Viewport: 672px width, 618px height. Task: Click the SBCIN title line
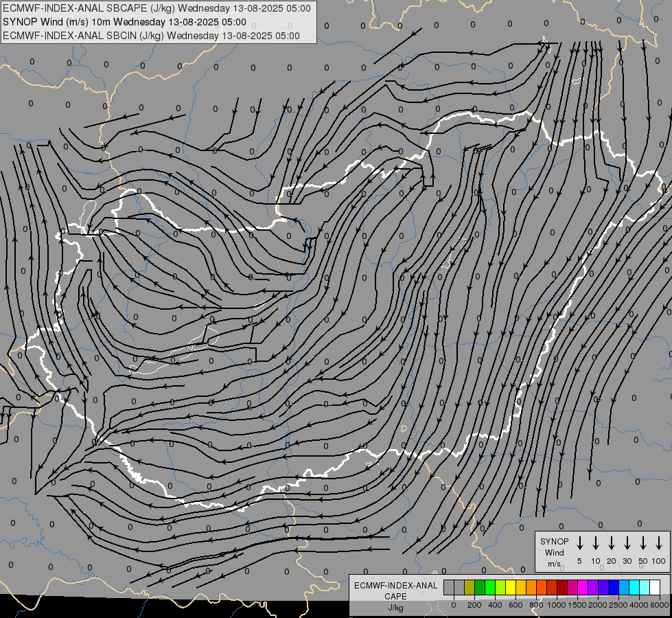[151, 36]
